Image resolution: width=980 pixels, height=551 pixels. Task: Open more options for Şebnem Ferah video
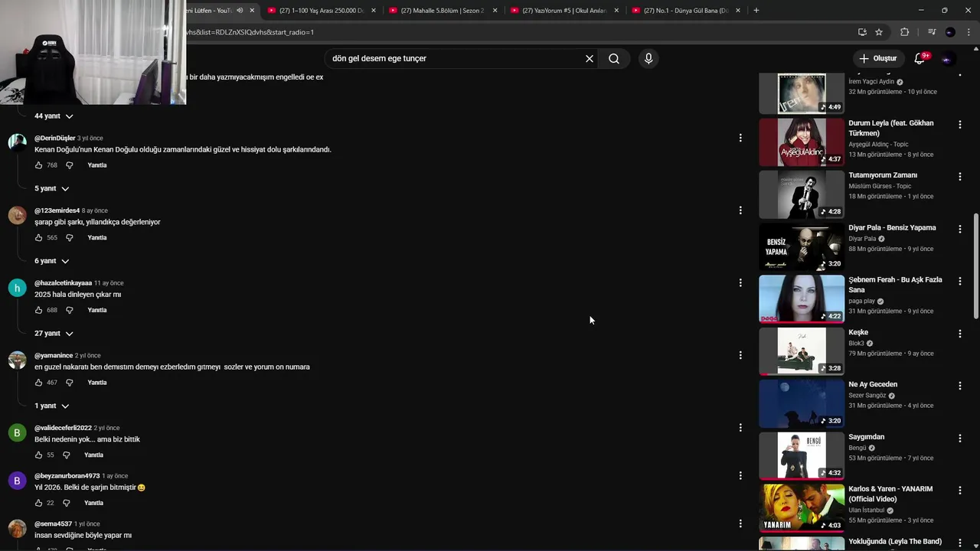pyautogui.click(x=959, y=281)
